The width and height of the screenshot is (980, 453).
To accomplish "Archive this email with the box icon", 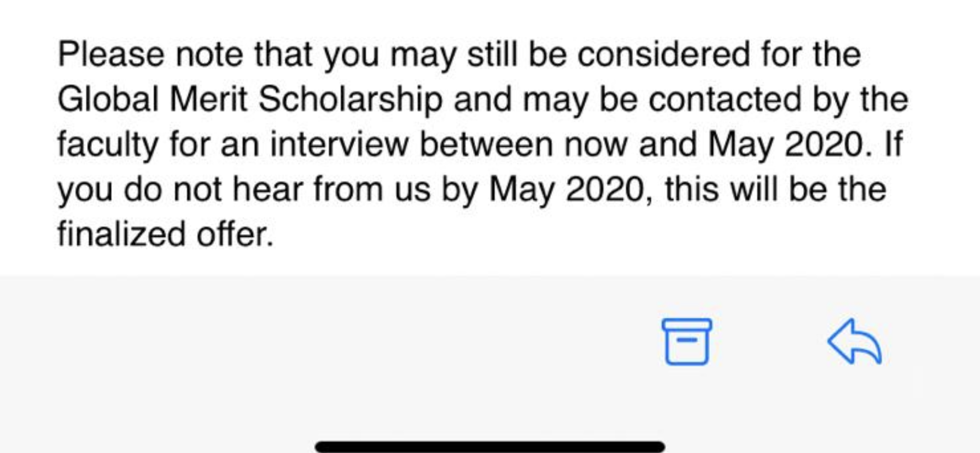I will click(687, 341).
